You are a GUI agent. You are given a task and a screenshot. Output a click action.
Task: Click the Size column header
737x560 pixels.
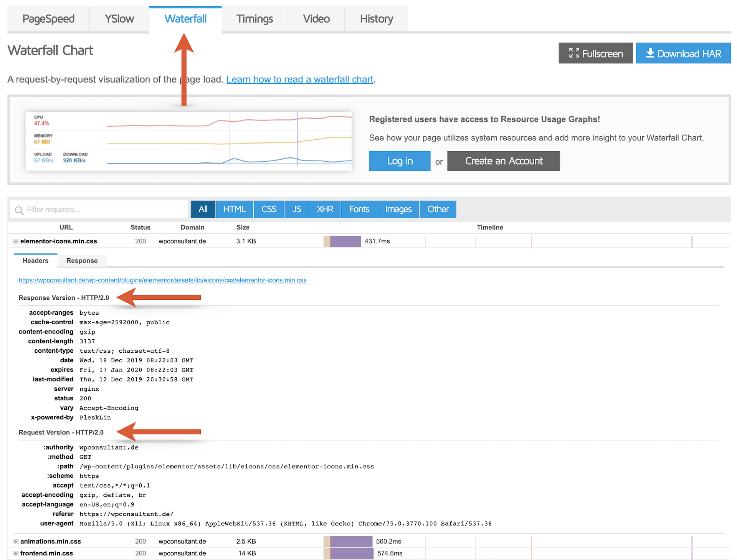tap(243, 227)
